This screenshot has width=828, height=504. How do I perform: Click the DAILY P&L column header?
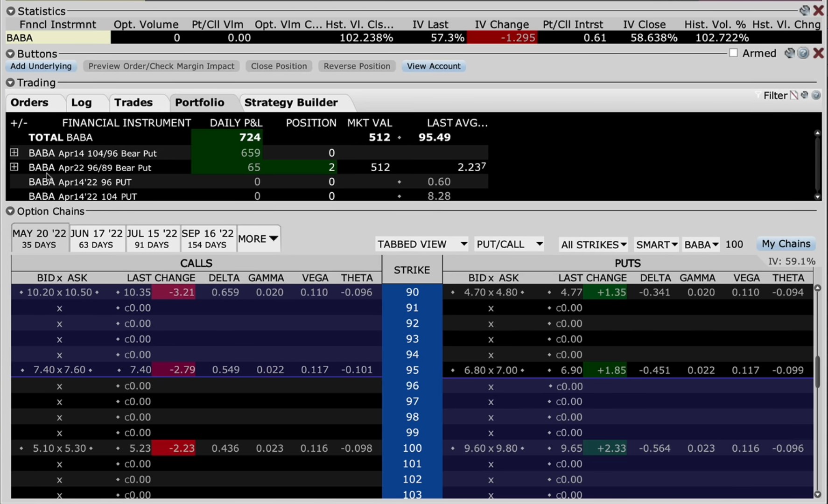point(236,123)
